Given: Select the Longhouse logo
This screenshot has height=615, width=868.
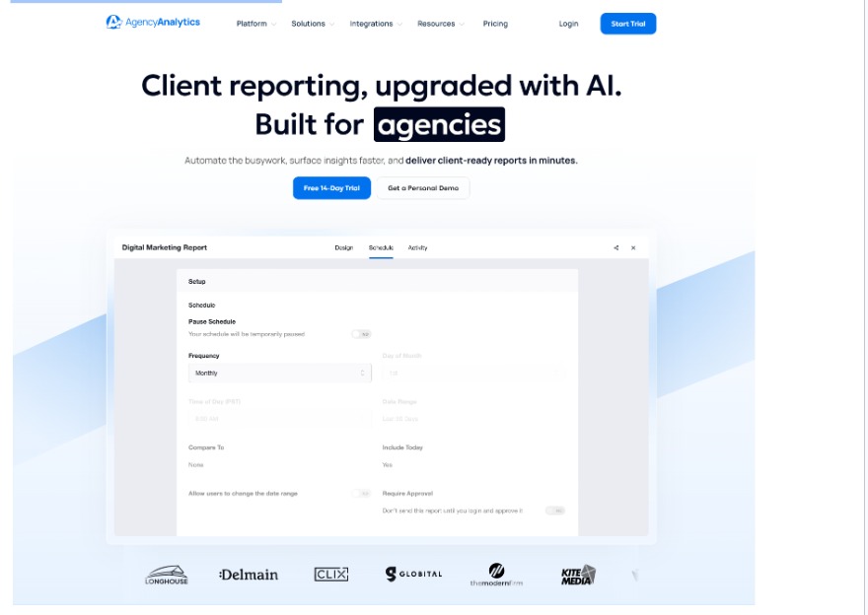Looking at the screenshot, I should pos(168,572).
